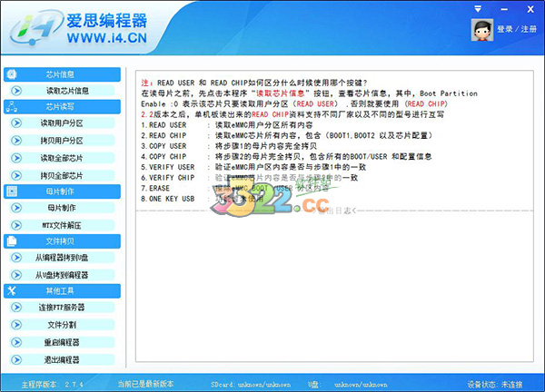Image resolution: width=545 pixels, height=392 pixels.
Task: Click the 主程序版本: 2.7.4 status text
Action: pyautogui.click(x=53, y=384)
